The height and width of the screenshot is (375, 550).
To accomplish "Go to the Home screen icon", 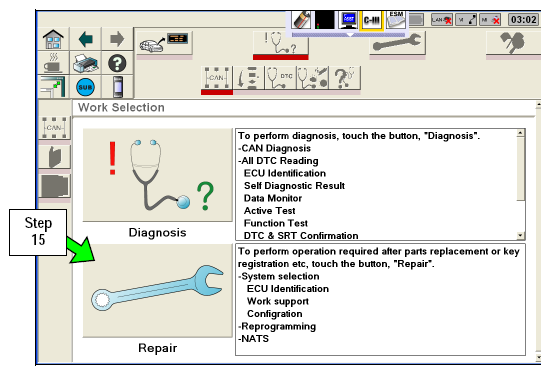I will [53, 39].
